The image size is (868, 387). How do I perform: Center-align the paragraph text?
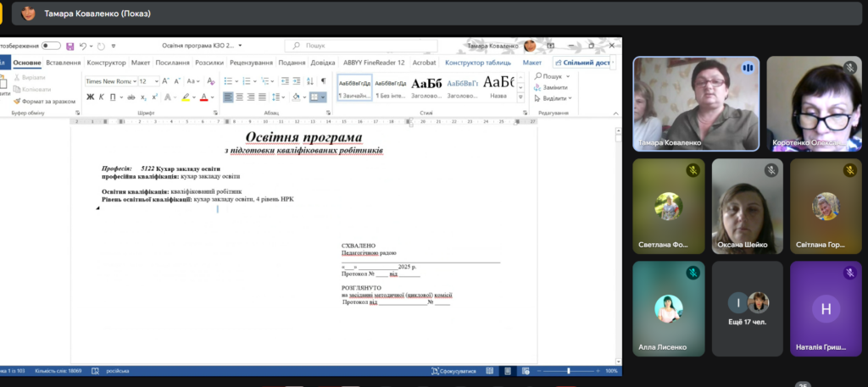(x=241, y=97)
